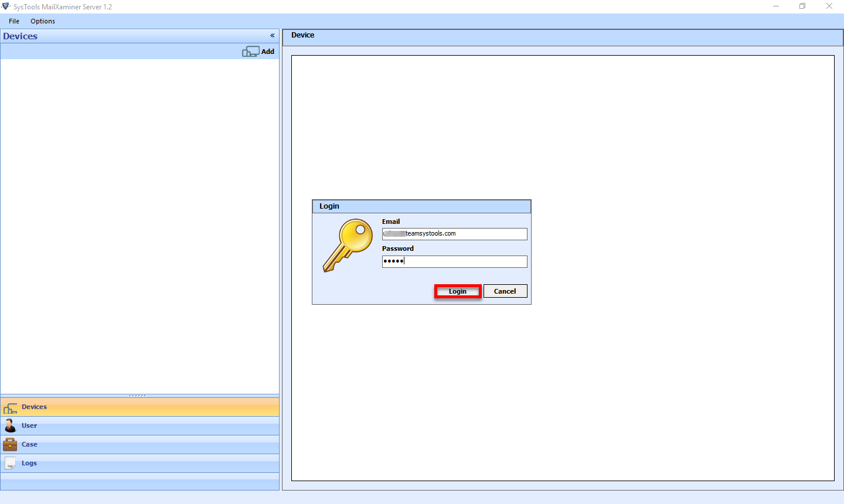Click the Login dialog title bar
The width and height of the screenshot is (844, 504).
click(421, 206)
